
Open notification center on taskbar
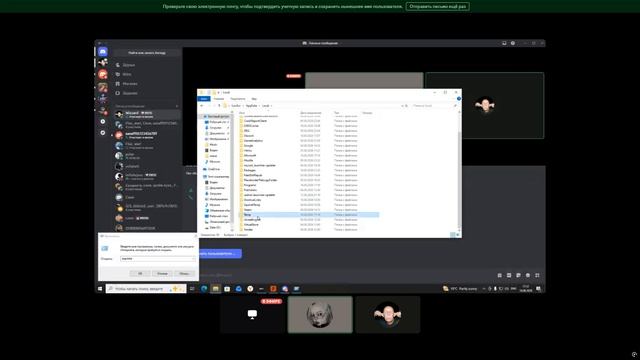[x=539, y=289]
